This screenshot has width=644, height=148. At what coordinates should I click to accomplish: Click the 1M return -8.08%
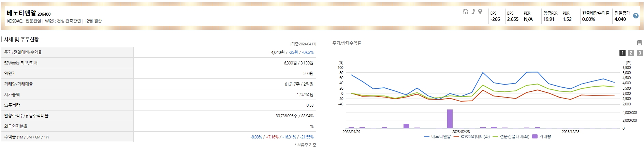(256, 137)
